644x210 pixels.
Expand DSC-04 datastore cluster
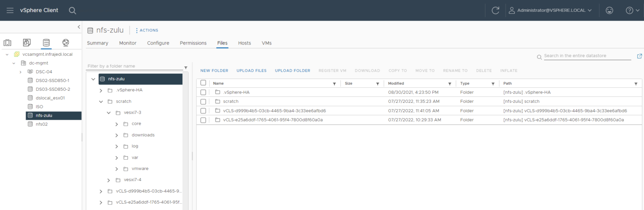(21, 72)
